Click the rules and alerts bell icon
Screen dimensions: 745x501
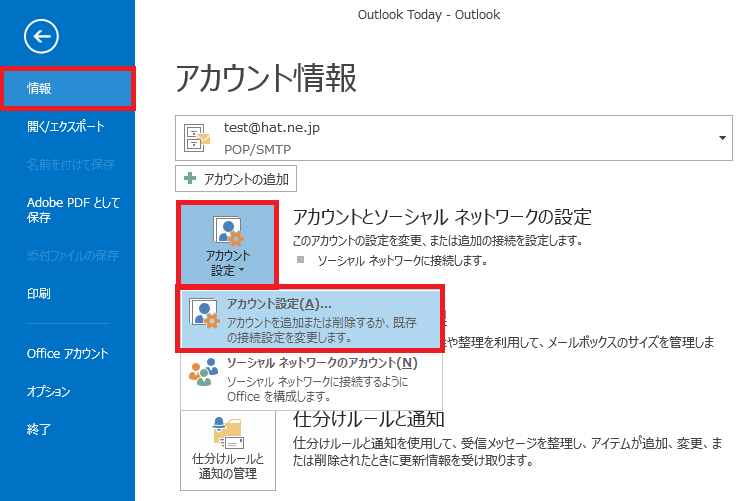[228, 433]
